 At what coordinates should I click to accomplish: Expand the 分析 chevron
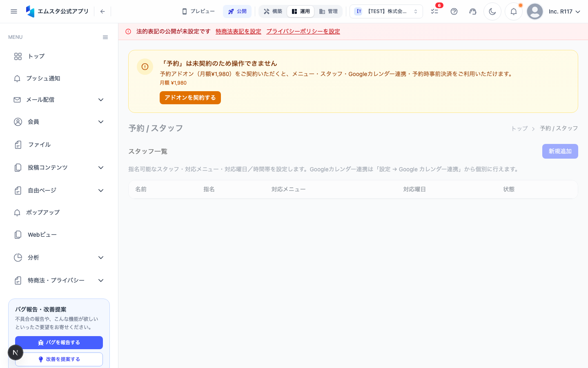click(x=101, y=258)
